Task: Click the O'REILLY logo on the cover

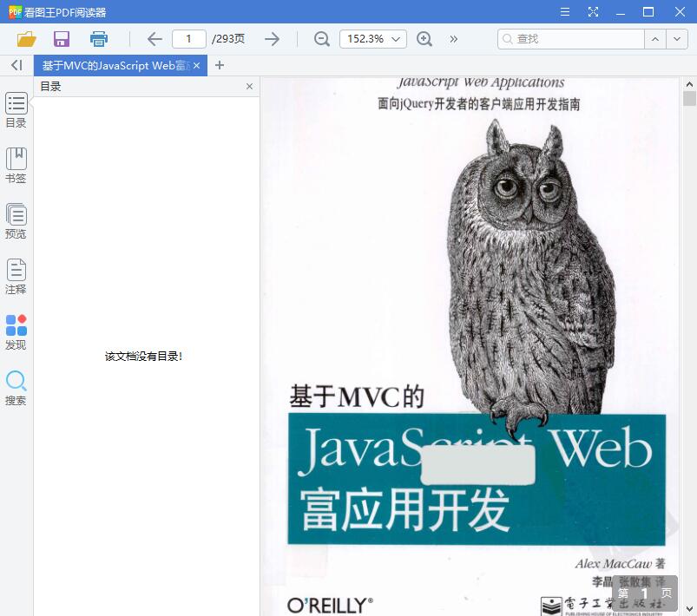Action: pos(330,606)
